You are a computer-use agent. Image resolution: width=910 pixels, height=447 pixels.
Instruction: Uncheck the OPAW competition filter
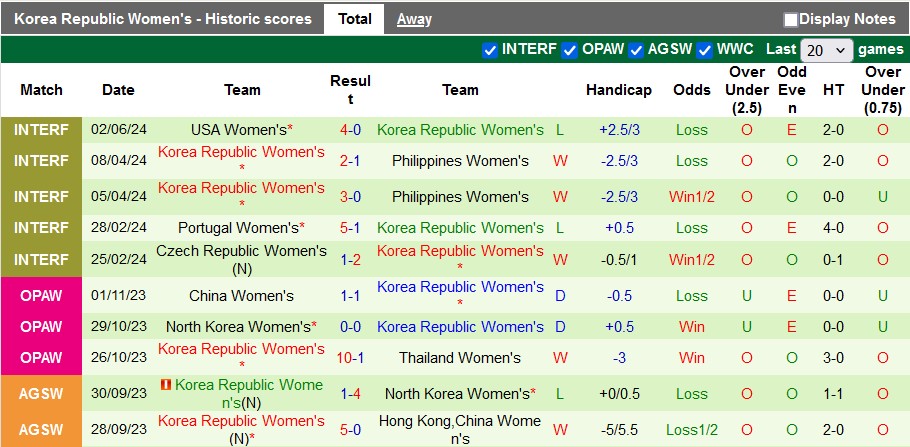570,50
